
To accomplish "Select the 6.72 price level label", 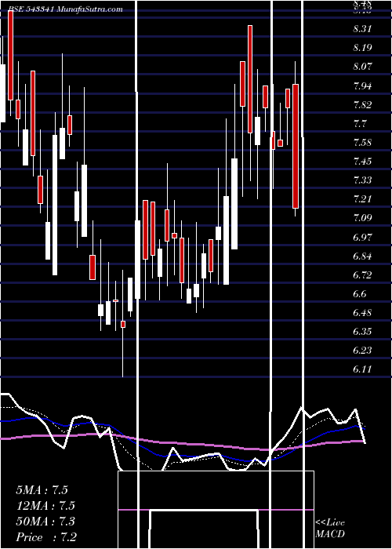I will [362, 274].
